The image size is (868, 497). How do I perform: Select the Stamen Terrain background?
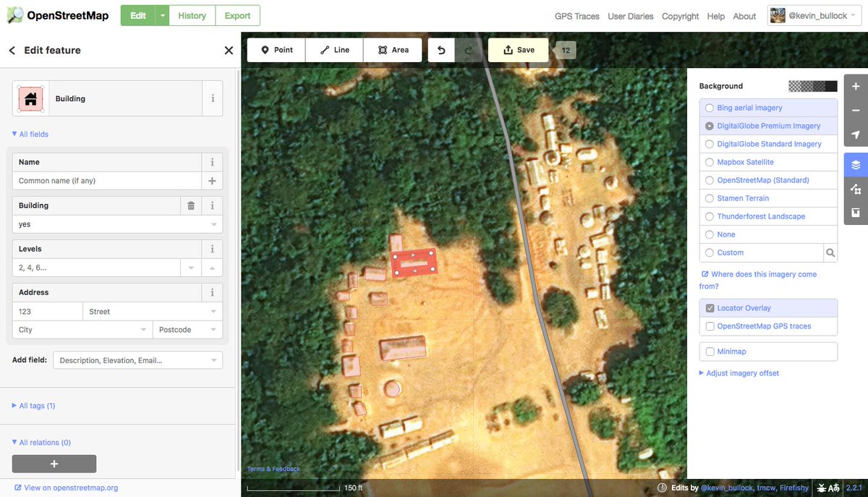pos(768,198)
